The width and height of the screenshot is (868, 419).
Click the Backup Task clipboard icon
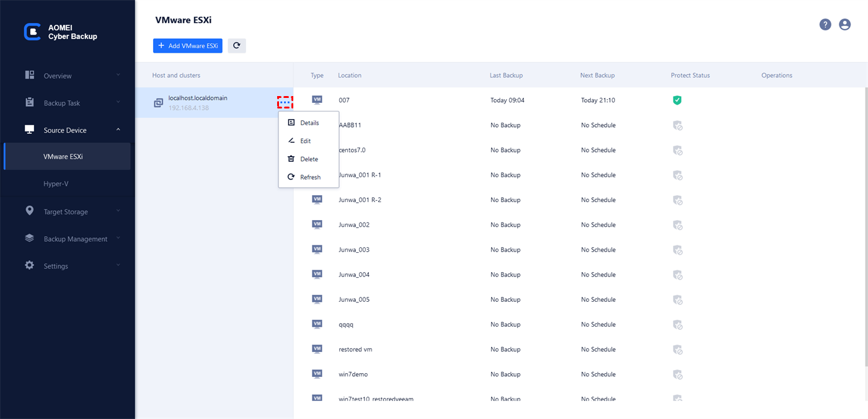pos(30,102)
